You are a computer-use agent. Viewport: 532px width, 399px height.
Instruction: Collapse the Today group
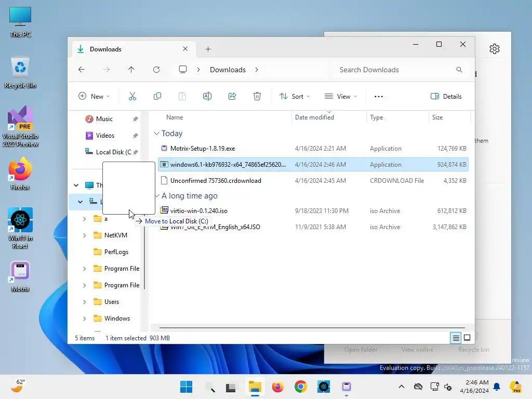click(x=156, y=134)
